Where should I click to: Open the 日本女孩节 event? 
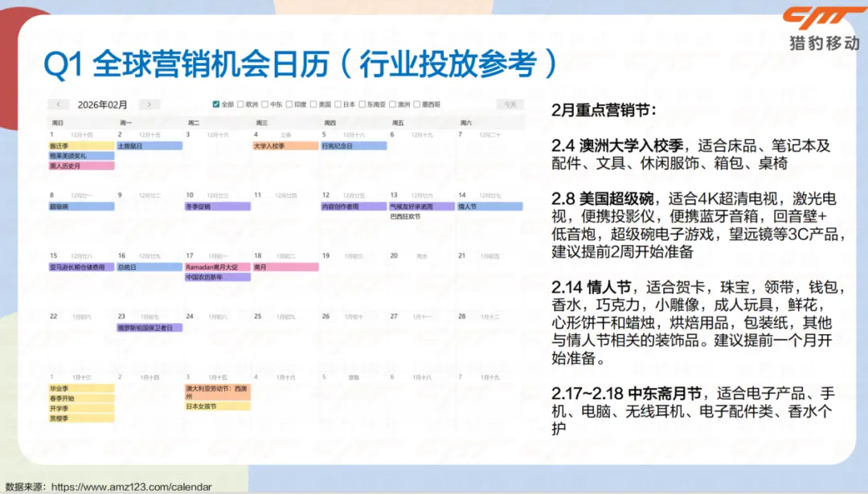point(218,406)
